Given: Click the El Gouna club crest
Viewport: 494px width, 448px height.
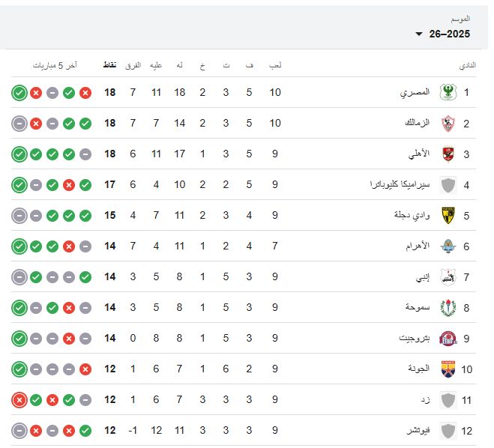Looking at the screenshot, I should [448, 369].
